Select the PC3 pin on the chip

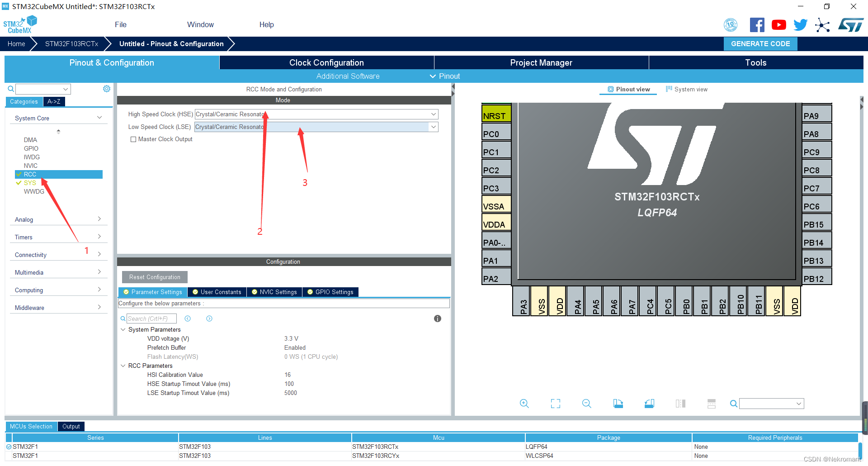click(x=496, y=185)
